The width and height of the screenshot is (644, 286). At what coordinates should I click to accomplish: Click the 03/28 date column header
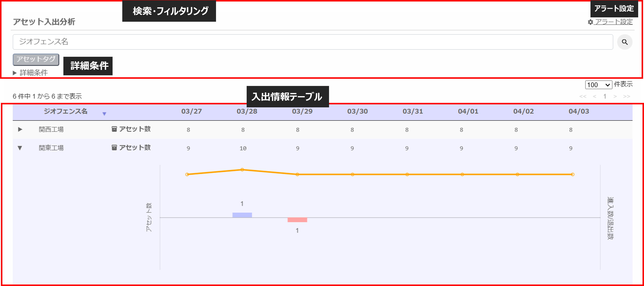[x=247, y=111]
